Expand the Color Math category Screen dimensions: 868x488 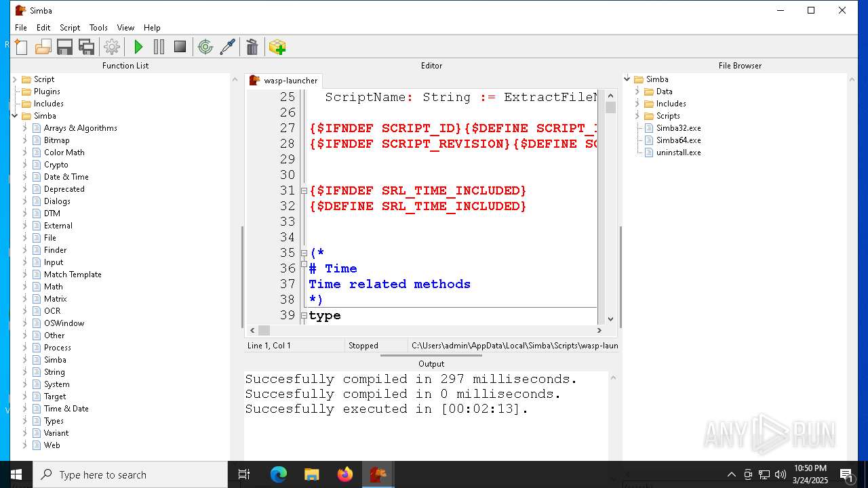point(25,152)
